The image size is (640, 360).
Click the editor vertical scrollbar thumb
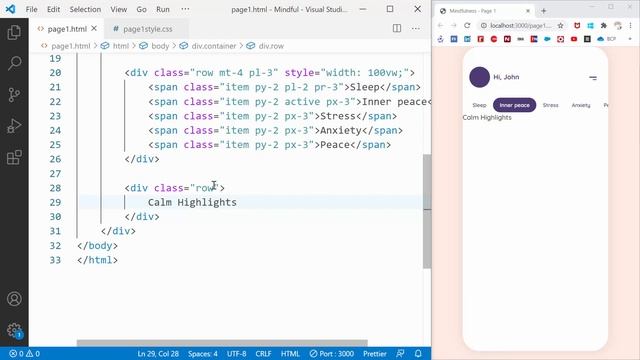(x=427, y=211)
